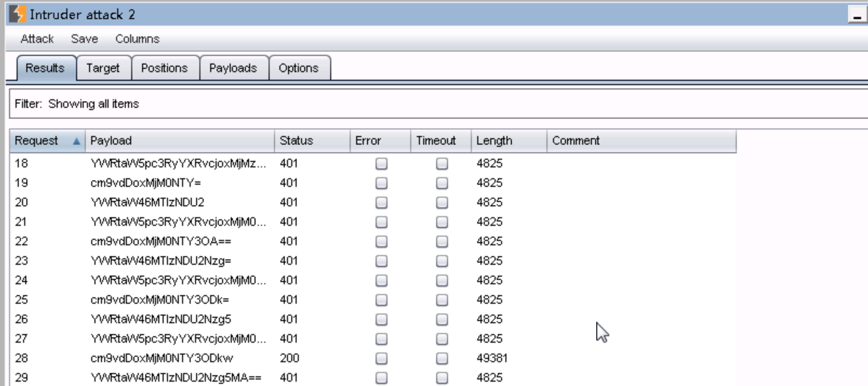The image size is (868, 386).
Task: Toggle Timeout checkbox for request 21
Action: click(x=442, y=222)
